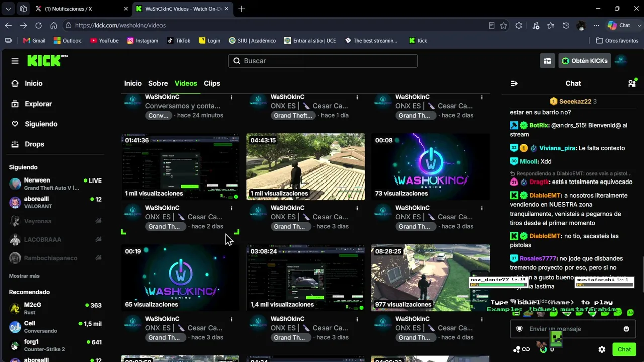
Task: Open the Kick profile avatar menu
Action: point(621,61)
